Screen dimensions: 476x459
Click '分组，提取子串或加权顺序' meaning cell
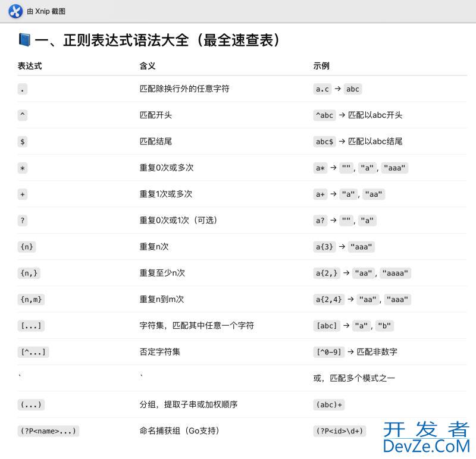(189, 404)
